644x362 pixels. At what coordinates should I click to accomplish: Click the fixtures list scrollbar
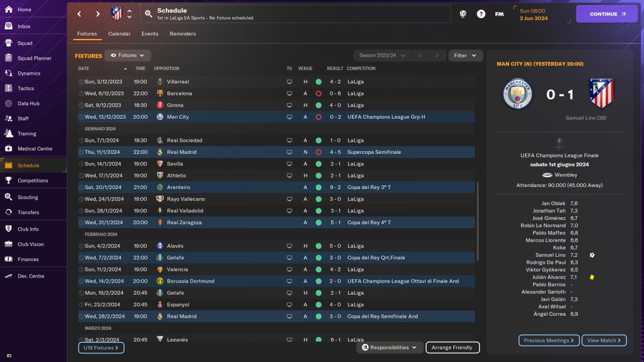(x=477, y=221)
